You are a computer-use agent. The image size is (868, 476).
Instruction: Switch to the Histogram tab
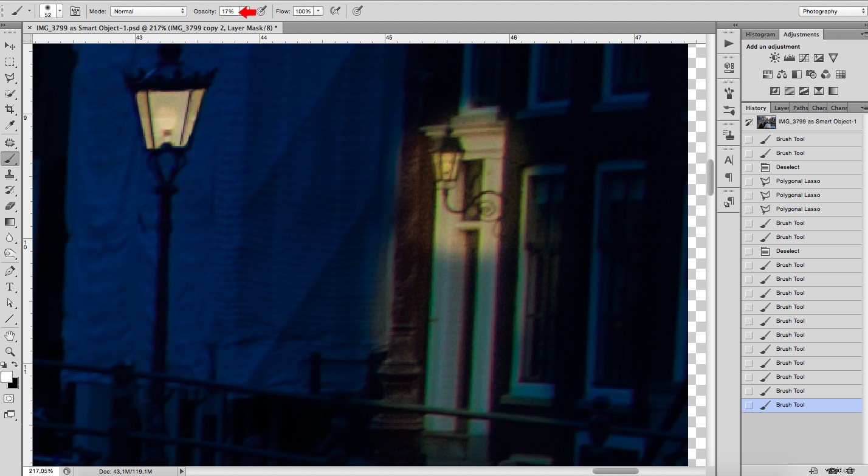[760, 34]
